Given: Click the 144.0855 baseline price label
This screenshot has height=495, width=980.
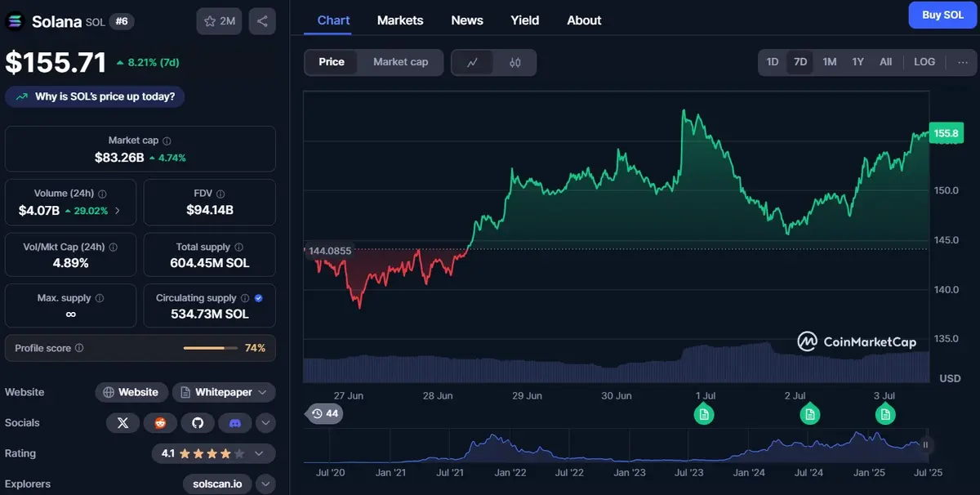Looking at the screenshot, I should (329, 251).
